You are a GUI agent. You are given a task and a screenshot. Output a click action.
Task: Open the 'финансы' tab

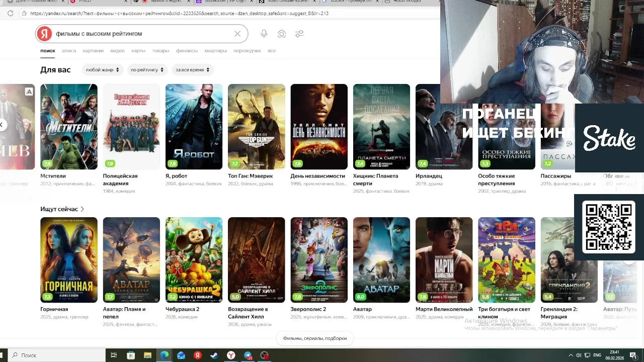(x=187, y=51)
